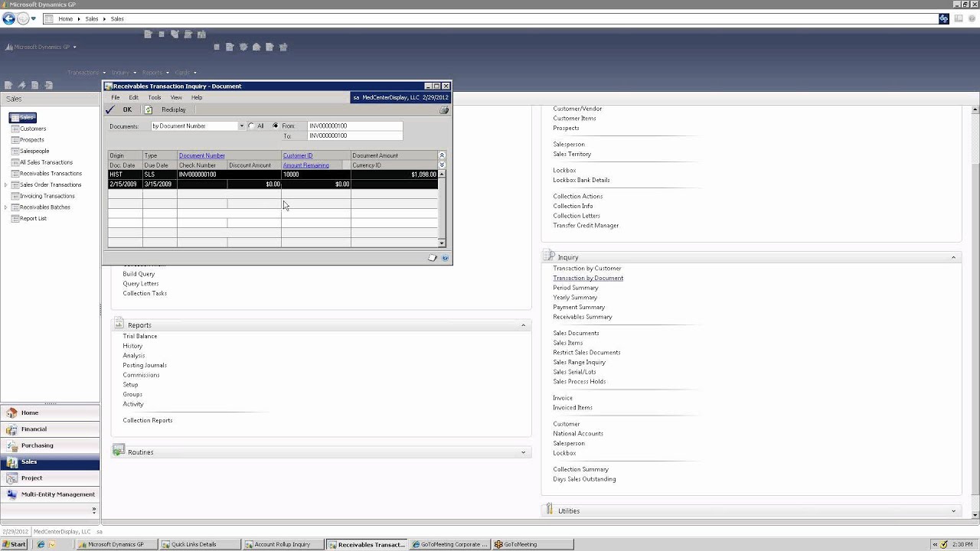980x551 pixels.
Task: Click the Inquiry section icon
Action: click(549, 256)
